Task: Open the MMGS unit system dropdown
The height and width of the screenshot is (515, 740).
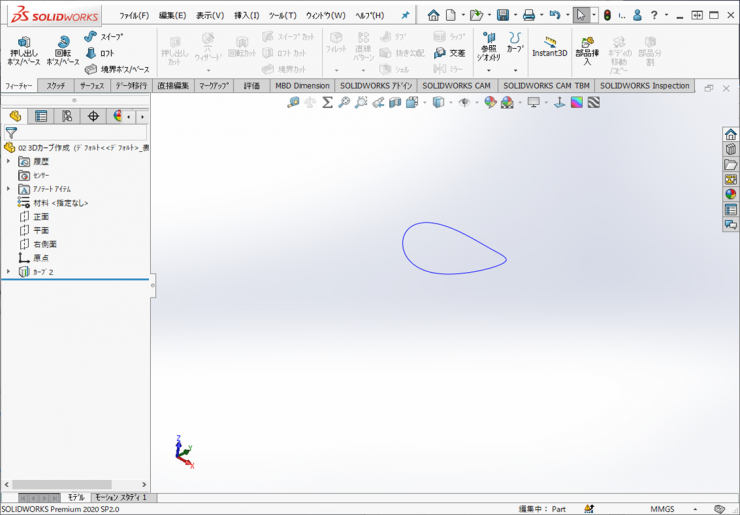Action: coord(668,508)
